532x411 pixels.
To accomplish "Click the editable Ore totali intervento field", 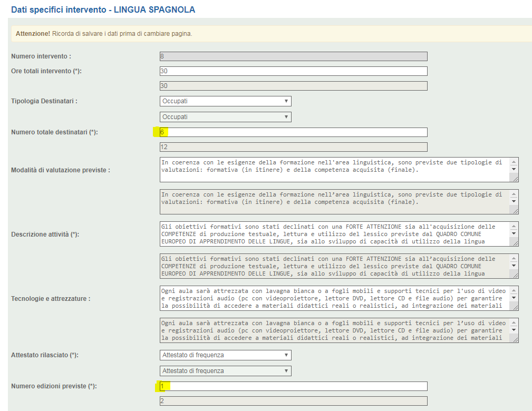I will pos(293,71).
